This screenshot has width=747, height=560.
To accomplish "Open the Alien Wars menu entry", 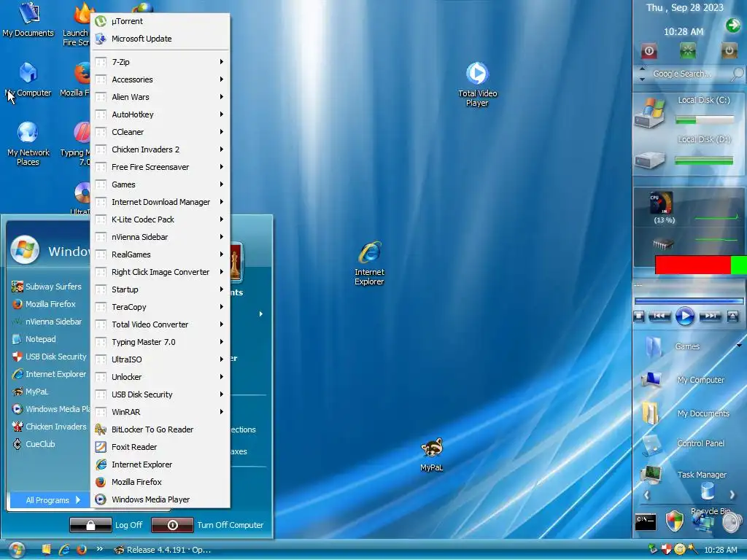I will click(x=160, y=97).
